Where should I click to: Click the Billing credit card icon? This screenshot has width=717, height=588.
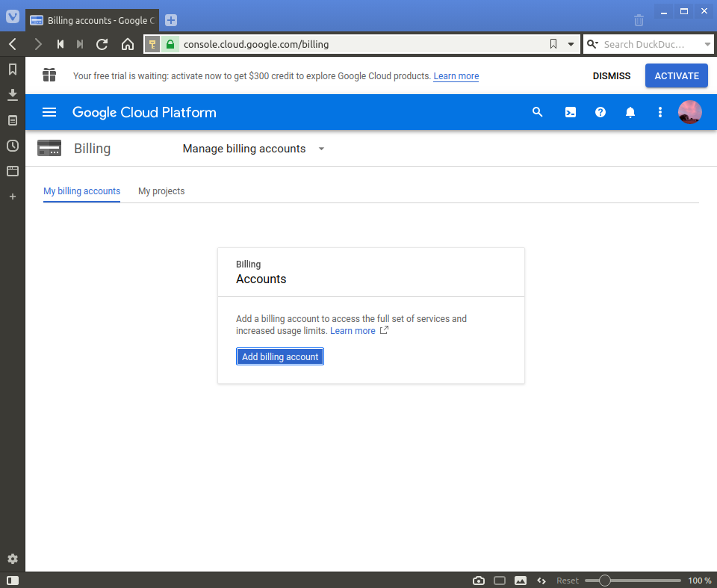click(49, 148)
